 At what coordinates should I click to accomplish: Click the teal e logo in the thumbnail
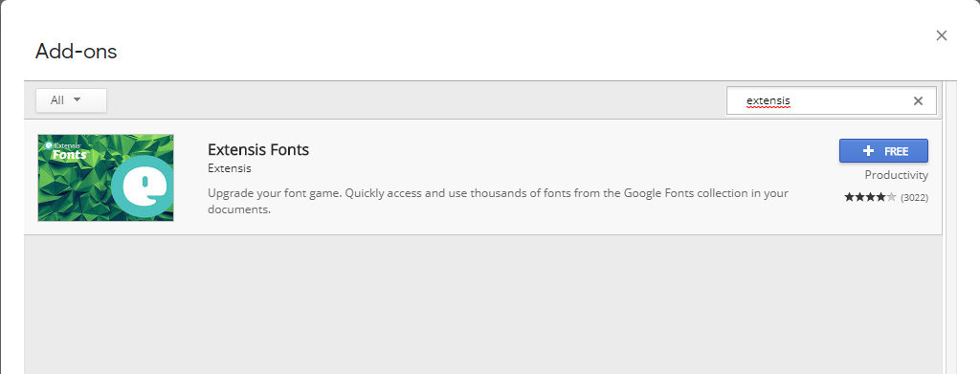click(x=147, y=187)
